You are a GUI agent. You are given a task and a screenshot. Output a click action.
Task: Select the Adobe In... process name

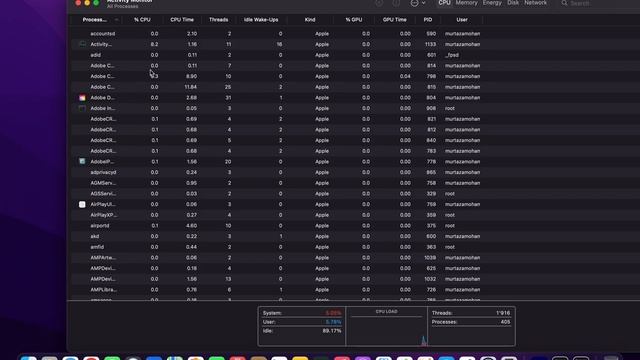pos(102,108)
